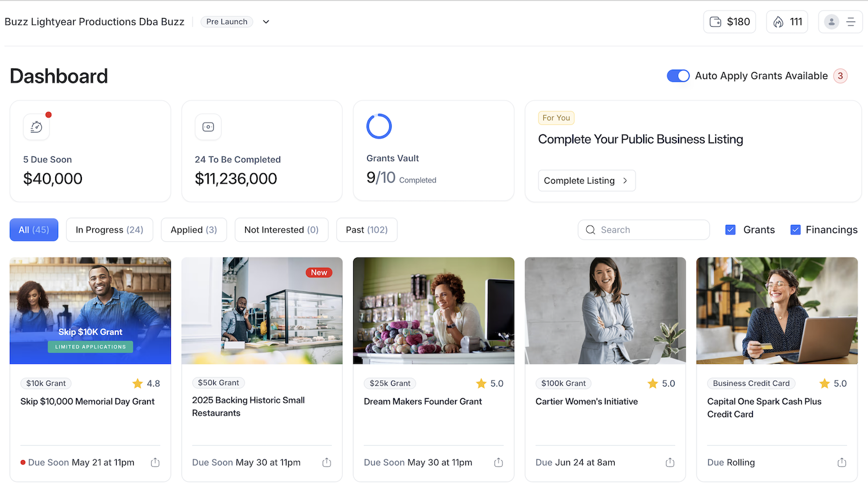Image resolution: width=868 pixels, height=487 pixels.
Task: Open the user profile avatar menu
Action: [x=831, y=22]
